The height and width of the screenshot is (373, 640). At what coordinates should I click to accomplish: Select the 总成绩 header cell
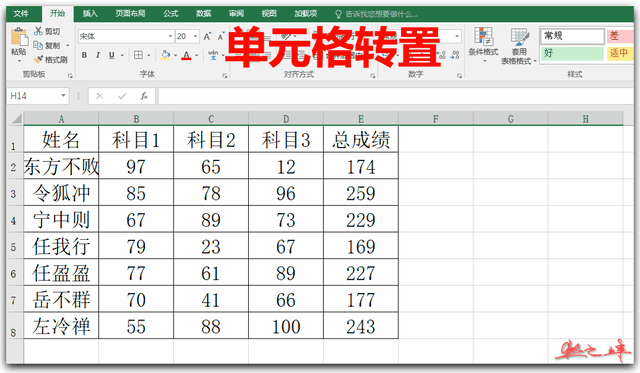361,139
